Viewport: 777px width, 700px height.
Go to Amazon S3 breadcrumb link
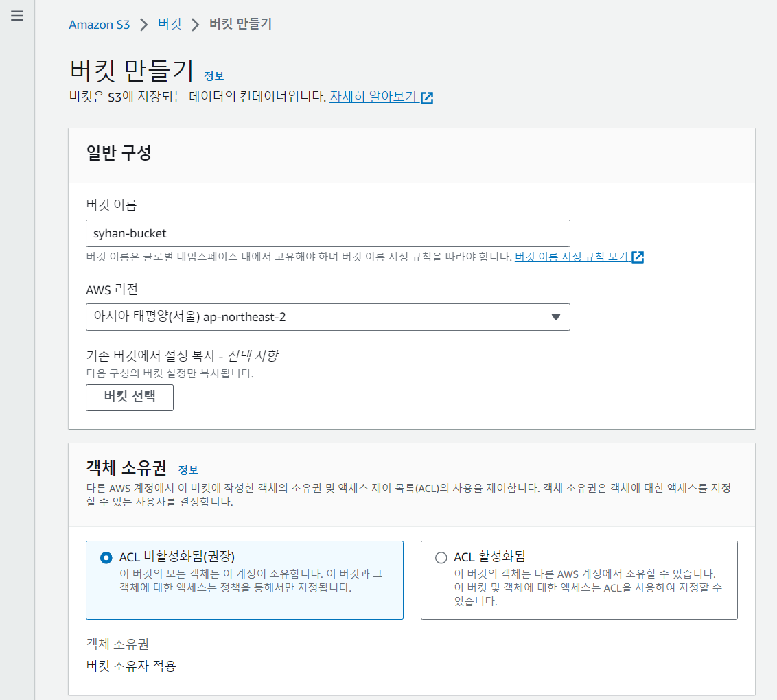pyautogui.click(x=99, y=24)
